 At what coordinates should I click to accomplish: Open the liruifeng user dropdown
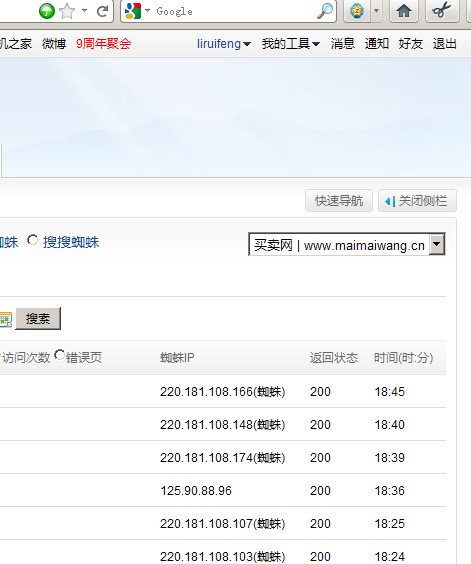(223, 44)
